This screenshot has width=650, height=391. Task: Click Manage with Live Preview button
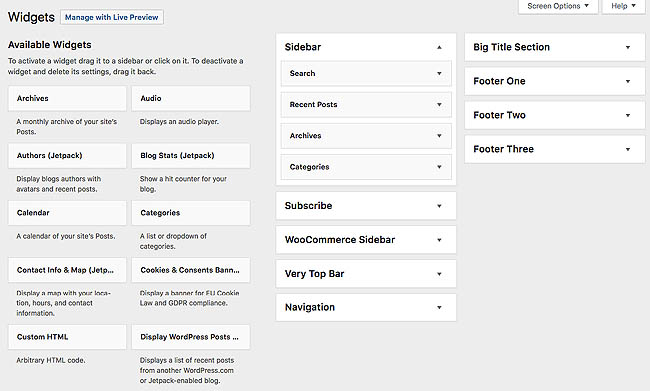tap(112, 17)
